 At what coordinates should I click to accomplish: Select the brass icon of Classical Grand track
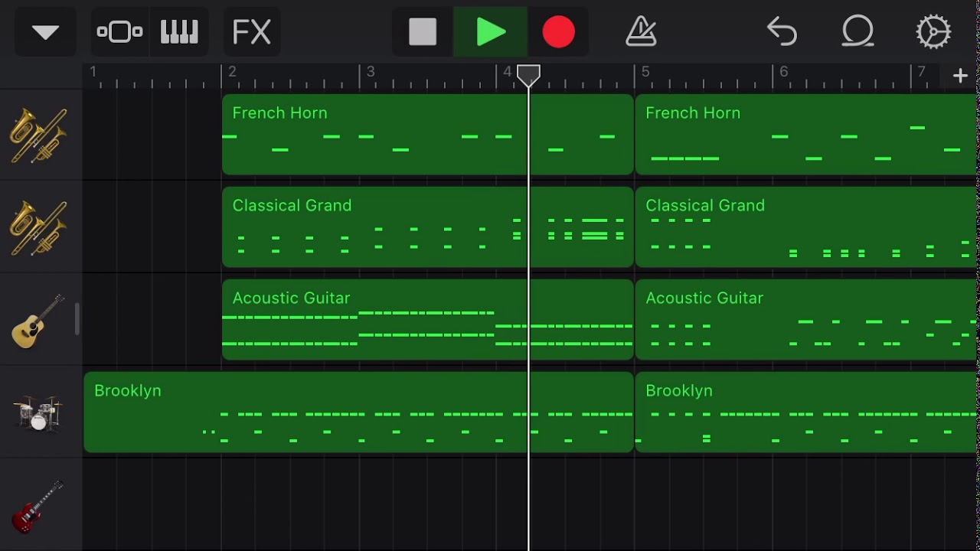click(38, 227)
